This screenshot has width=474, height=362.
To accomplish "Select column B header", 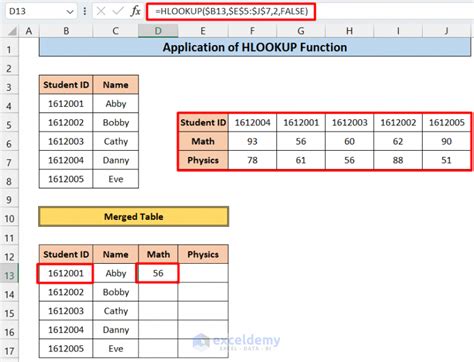I will (x=66, y=31).
